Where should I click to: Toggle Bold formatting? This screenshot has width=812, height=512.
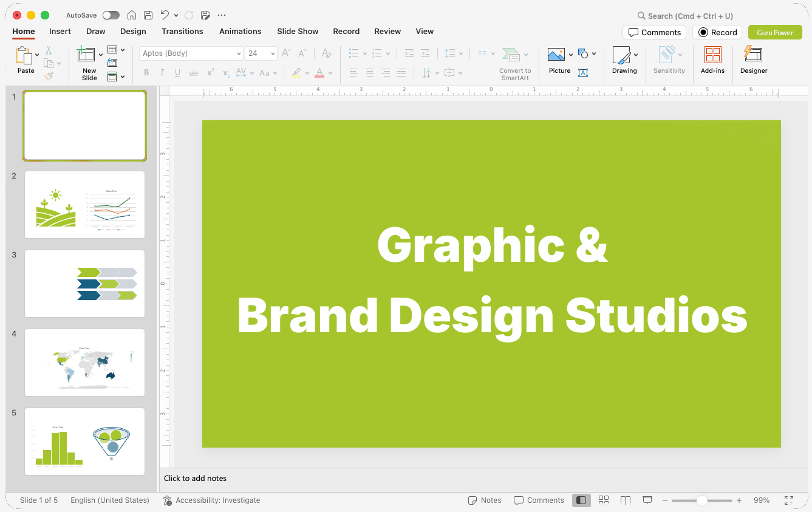point(146,73)
